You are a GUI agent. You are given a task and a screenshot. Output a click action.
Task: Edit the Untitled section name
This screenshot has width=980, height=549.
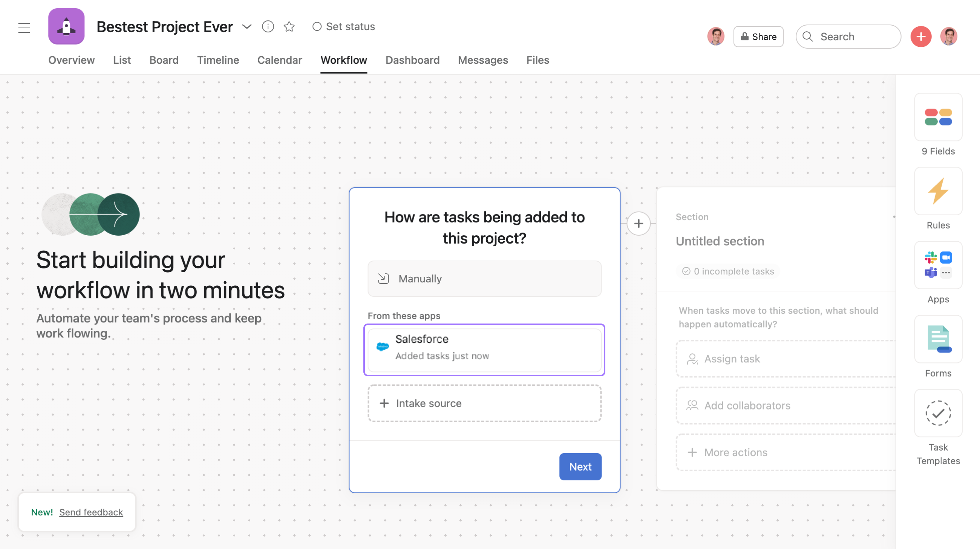point(720,241)
